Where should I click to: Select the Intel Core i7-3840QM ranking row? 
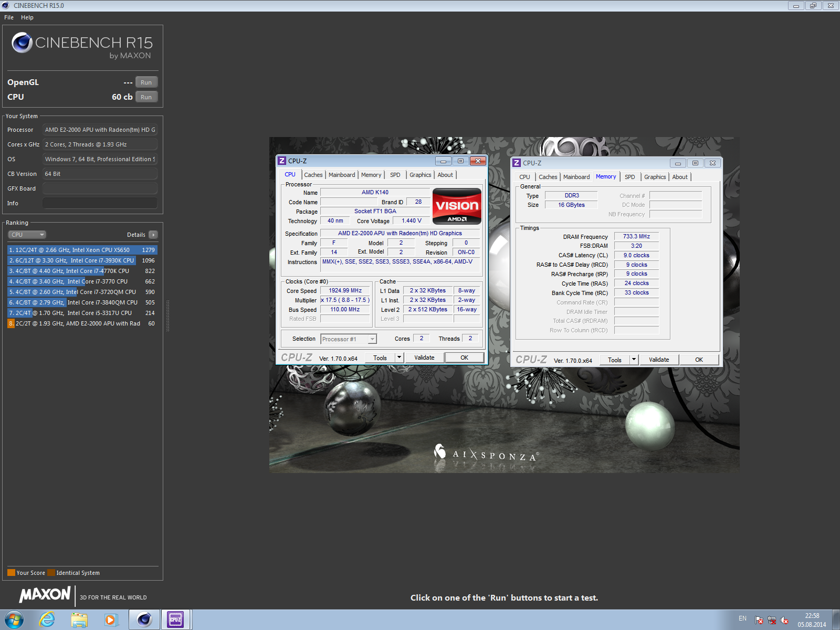tap(82, 302)
